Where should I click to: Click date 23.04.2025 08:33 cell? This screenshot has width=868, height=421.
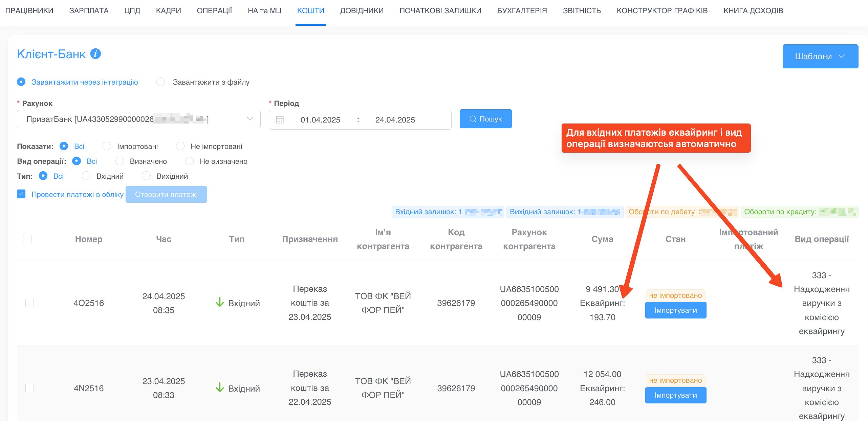(x=164, y=388)
